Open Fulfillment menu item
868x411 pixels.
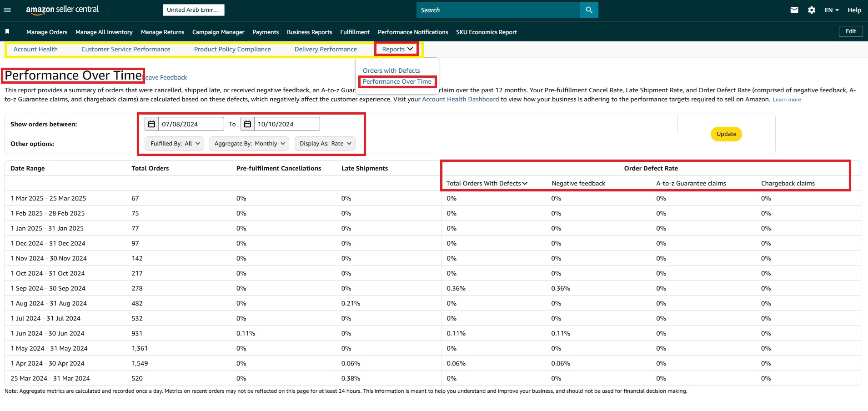point(355,32)
